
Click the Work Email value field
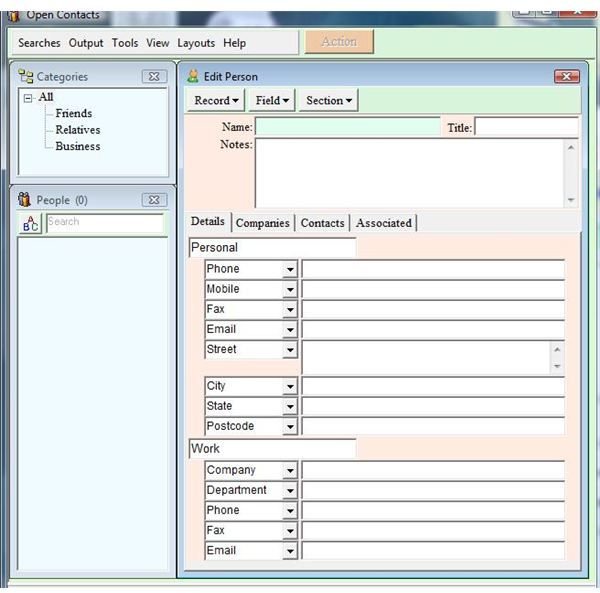(x=433, y=551)
